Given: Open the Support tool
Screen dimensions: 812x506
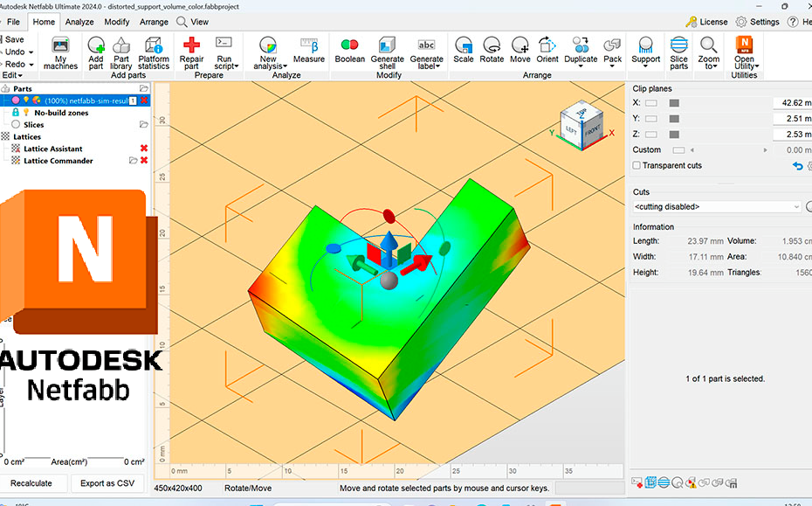Looking at the screenshot, I should click(646, 51).
